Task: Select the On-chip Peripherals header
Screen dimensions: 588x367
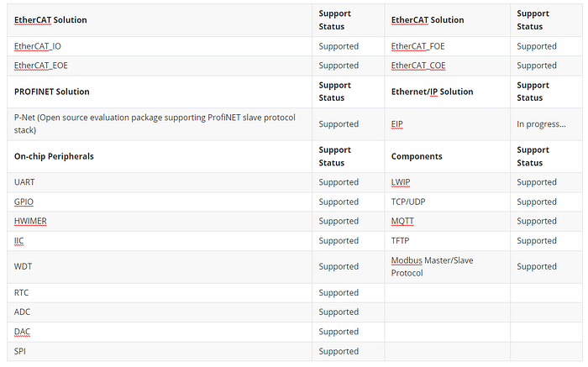Action: [54, 156]
